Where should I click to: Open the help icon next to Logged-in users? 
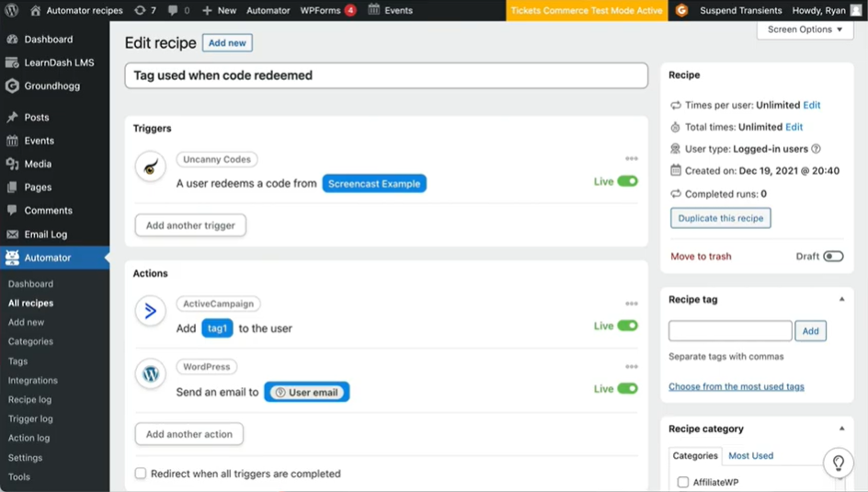click(816, 149)
